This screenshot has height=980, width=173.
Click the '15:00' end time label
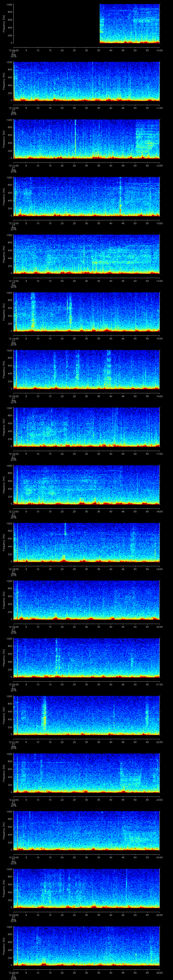coord(160,339)
